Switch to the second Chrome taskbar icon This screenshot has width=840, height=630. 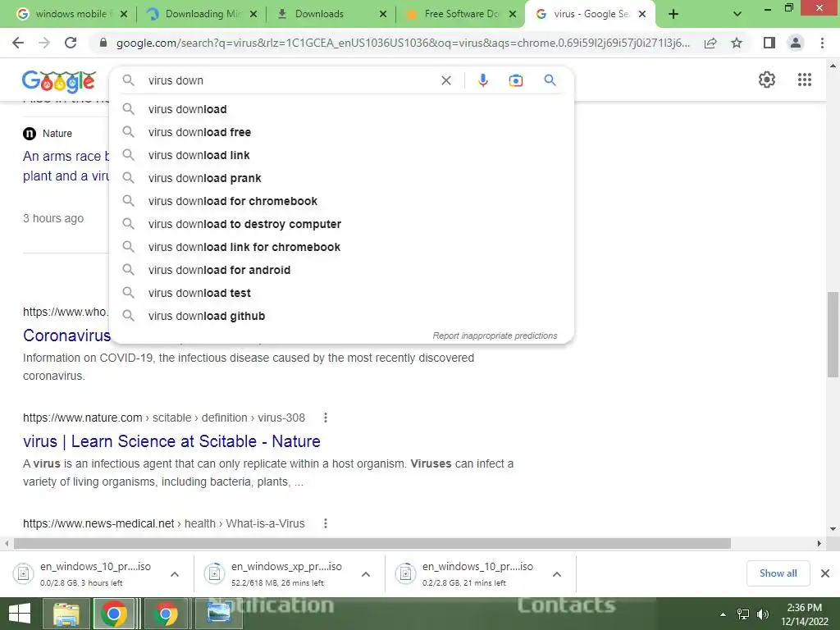coord(166,614)
